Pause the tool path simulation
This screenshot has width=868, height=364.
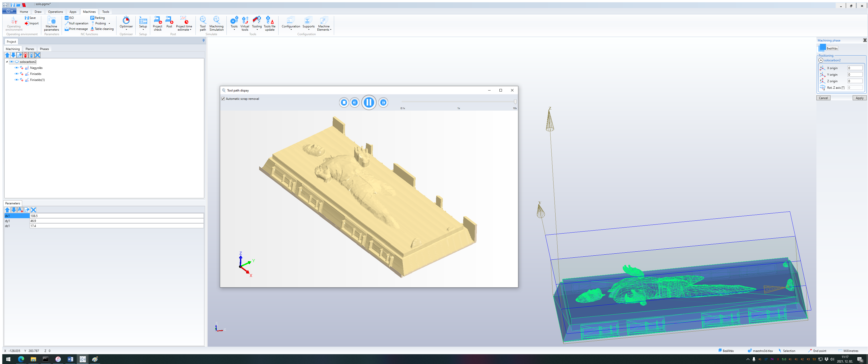click(369, 102)
